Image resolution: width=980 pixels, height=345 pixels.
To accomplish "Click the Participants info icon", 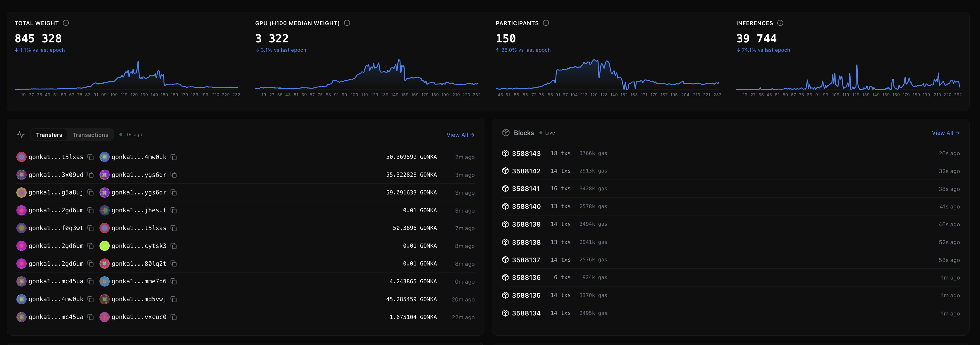I will [546, 23].
